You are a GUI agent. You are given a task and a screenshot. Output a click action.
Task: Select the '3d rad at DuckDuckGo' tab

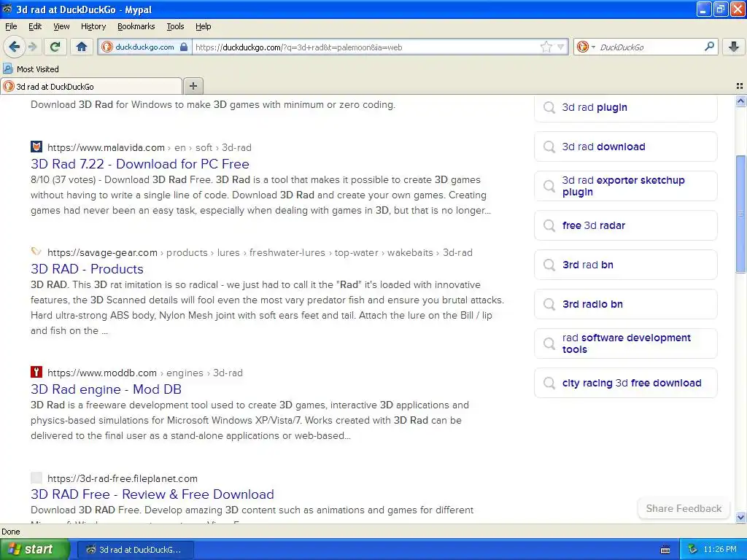[91, 86]
